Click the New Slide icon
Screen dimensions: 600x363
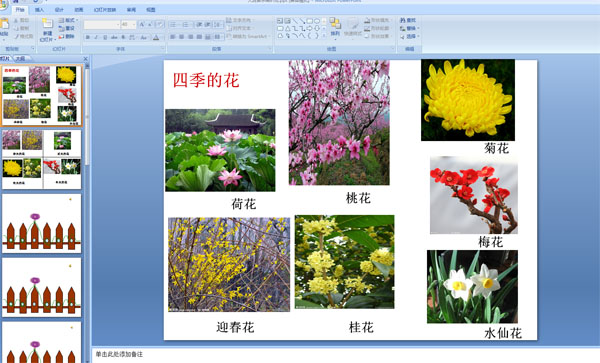(47, 23)
